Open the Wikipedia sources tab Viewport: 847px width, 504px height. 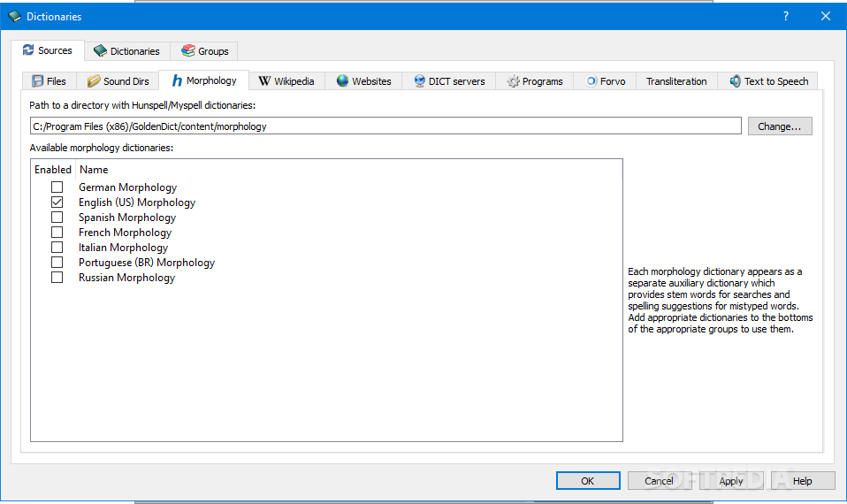pos(286,81)
